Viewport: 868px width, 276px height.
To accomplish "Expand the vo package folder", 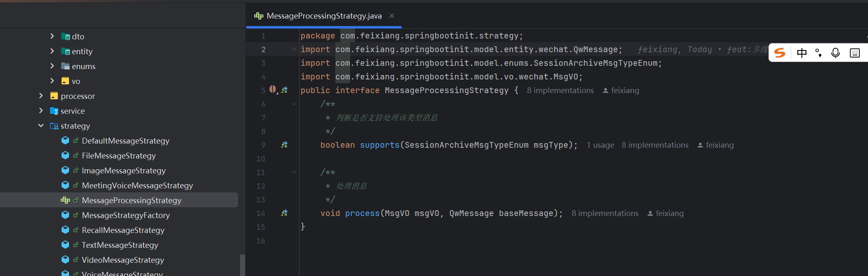I will coord(52,81).
